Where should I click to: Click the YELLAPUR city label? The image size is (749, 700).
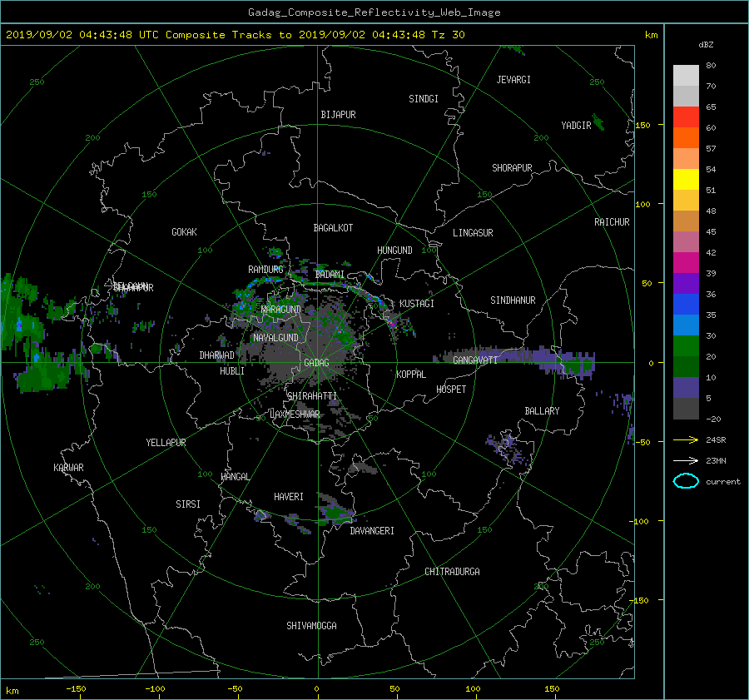[166, 443]
